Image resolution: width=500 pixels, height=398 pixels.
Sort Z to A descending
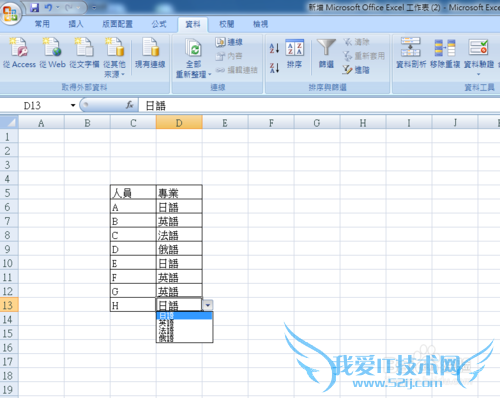pyautogui.click(x=274, y=68)
